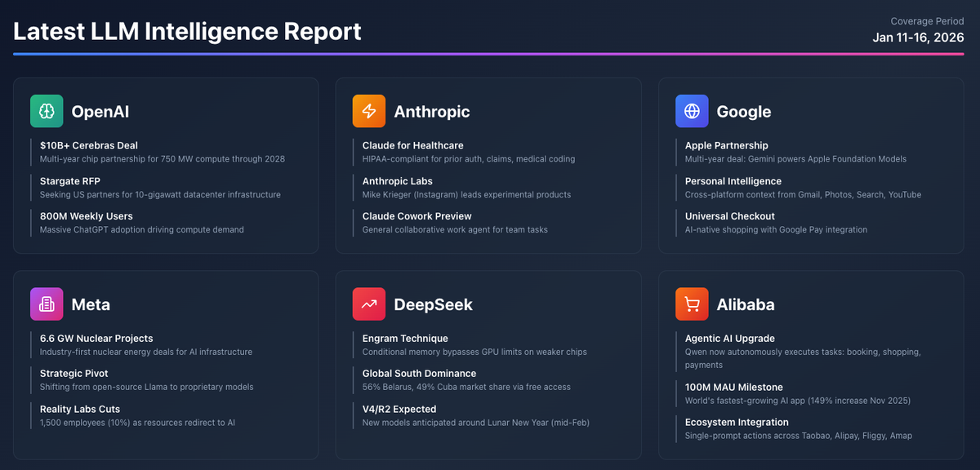Click the OpenAI brain icon
Image resolution: width=980 pixels, height=470 pixels.
[x=47, y=111]
